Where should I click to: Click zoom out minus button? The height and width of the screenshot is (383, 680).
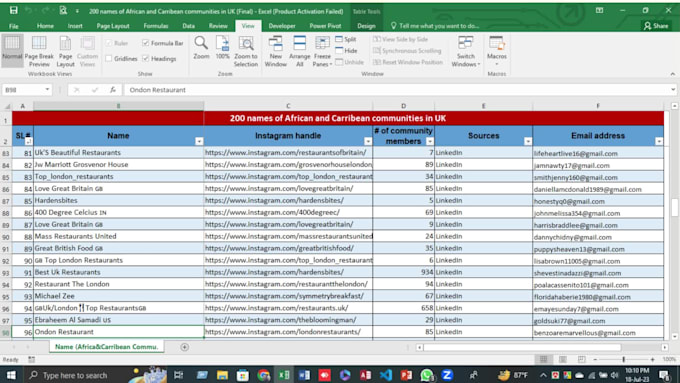click(x=595, y=359)
